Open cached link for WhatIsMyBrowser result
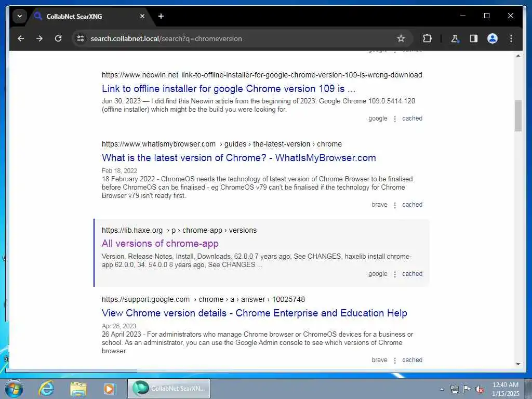The image size is (532, 399). pos(412,205)
